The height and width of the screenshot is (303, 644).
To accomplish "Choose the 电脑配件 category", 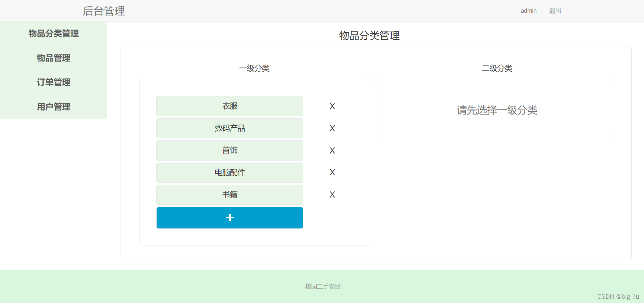I will pos(230,173).
